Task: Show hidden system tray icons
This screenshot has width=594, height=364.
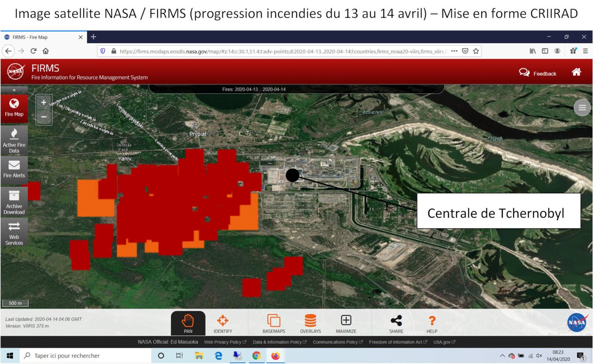Action: tap(502, 356)
